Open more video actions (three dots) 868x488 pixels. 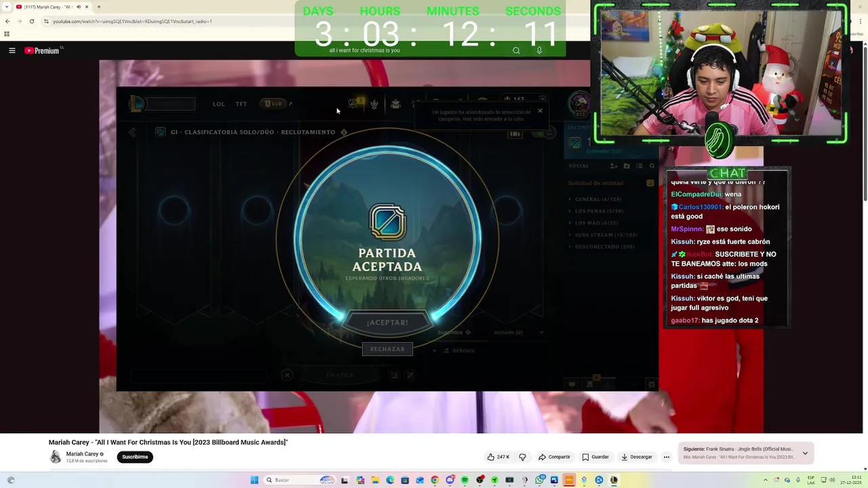click(x=667, y=457)
